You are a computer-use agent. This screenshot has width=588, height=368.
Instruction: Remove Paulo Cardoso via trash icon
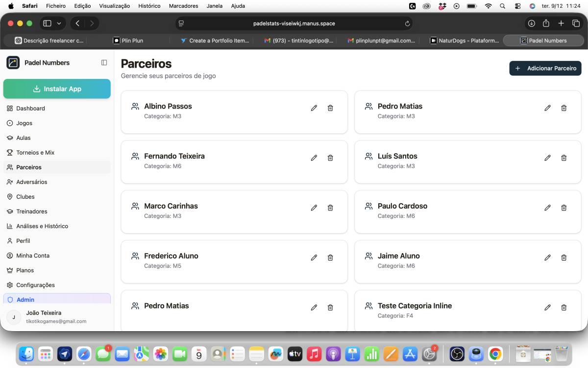tap(563, 208)
